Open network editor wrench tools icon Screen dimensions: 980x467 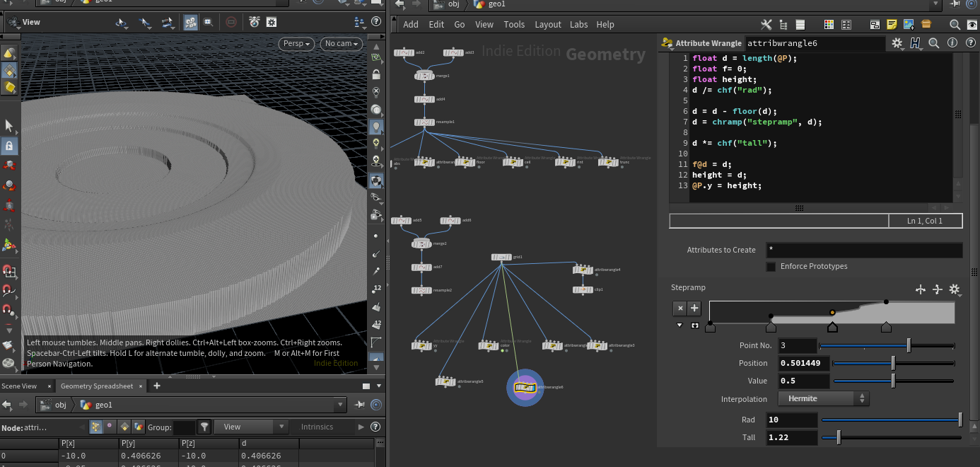tap(766, 25)
